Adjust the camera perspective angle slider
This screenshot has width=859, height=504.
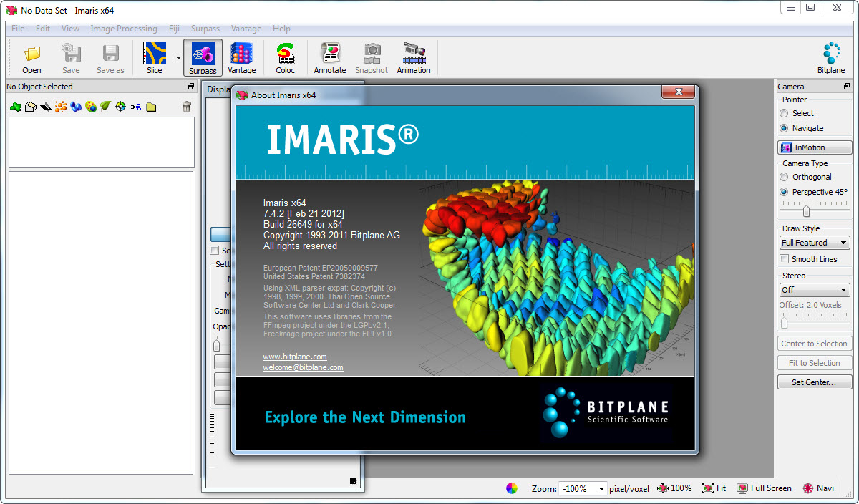pos(807,211)
